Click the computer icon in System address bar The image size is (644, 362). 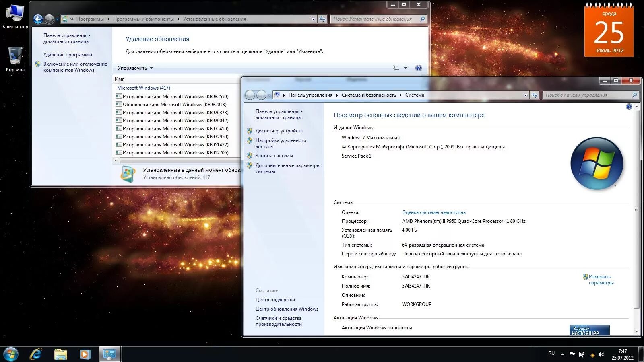(x=277, y=95)
